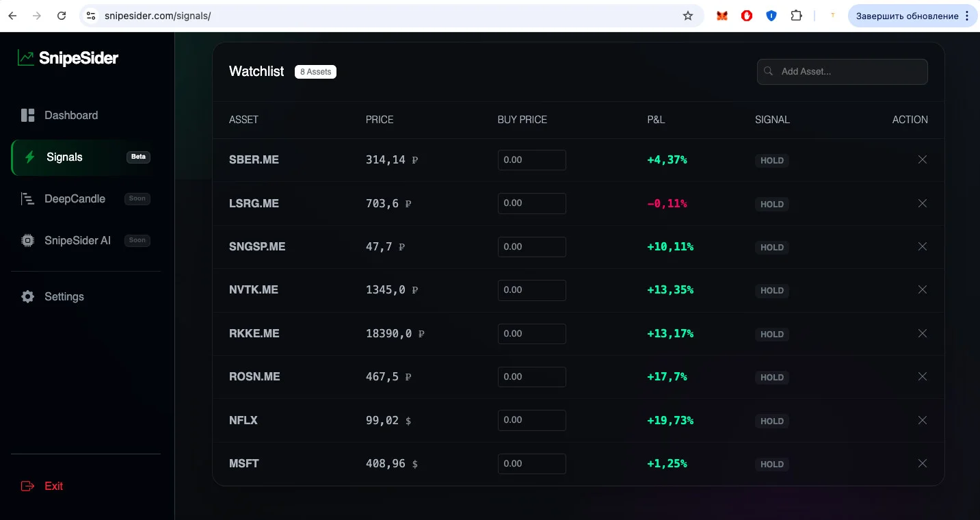Click the NFLX price 99,02
The image size is (980, 520).
point(382,420)
